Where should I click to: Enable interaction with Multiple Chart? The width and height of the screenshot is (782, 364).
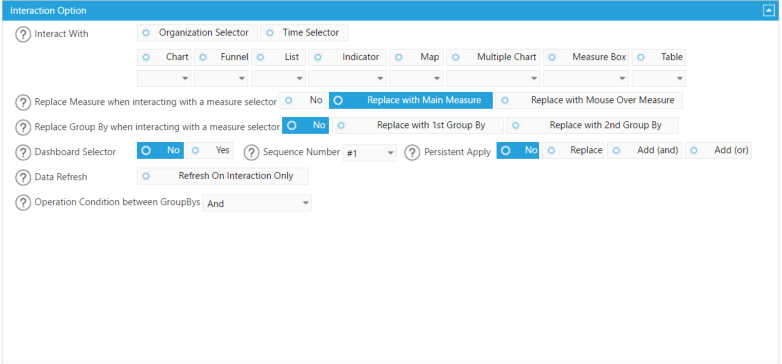493,57
